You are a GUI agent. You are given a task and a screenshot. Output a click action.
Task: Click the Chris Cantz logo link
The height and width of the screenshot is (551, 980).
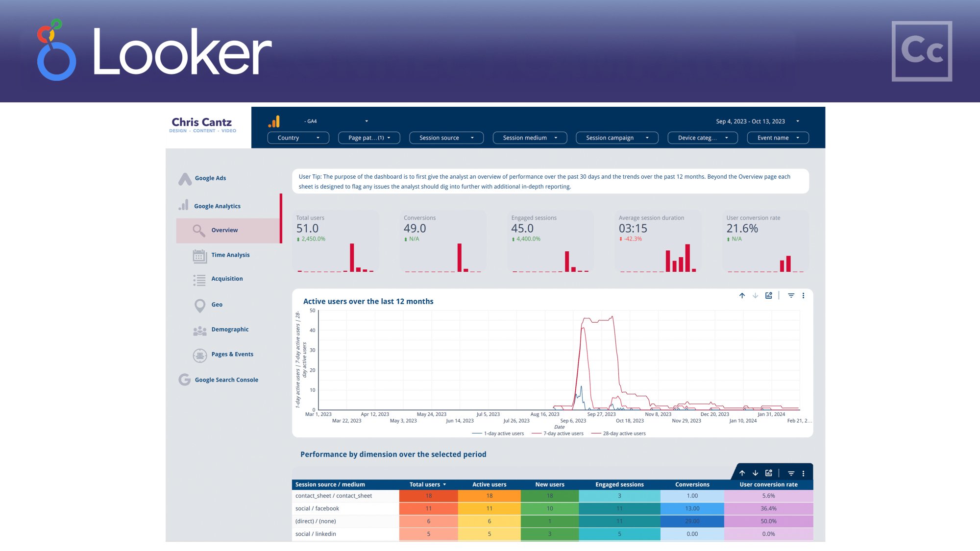(x=202, y=124)
